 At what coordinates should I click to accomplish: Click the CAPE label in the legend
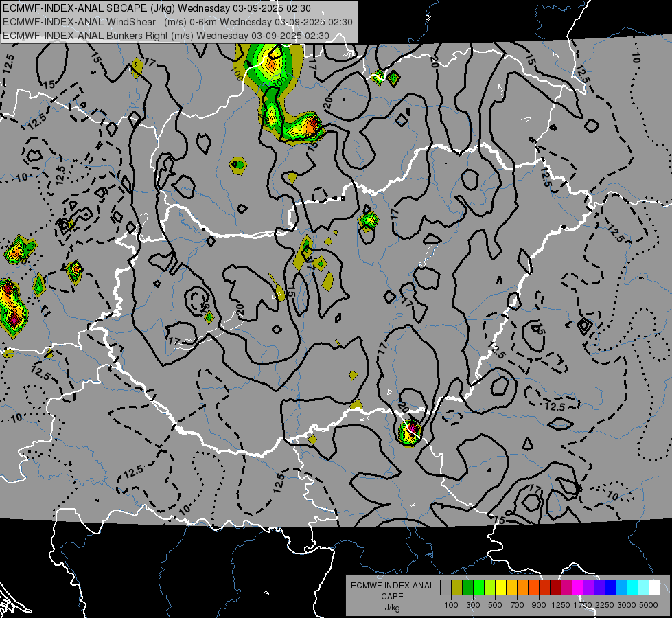[392, 597]
